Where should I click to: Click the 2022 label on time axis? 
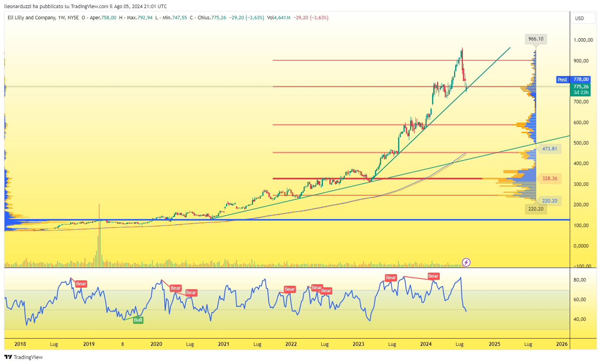point(291,344)
